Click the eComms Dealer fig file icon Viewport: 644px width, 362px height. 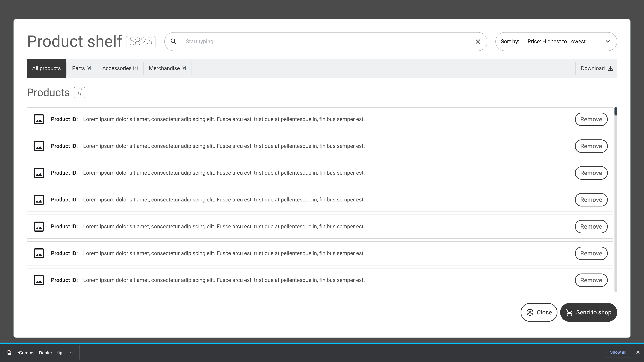[x=10, y=352]
